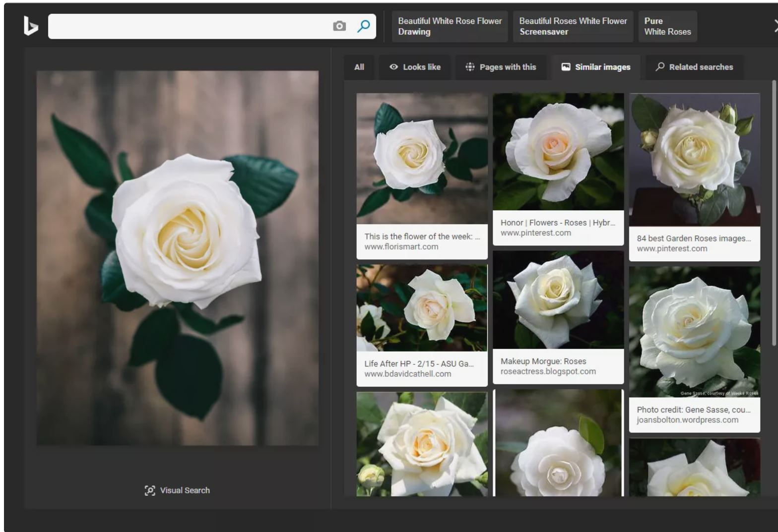Click www.pinterest.com under Honor Flowers
Screen dimensions: 778x532
(x=536, y=233)
